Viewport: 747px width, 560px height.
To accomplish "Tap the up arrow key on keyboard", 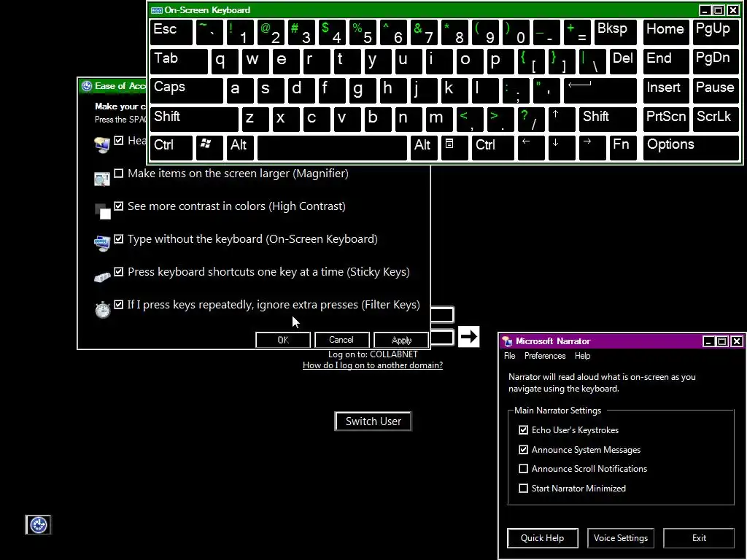I will tap(562, 119).
